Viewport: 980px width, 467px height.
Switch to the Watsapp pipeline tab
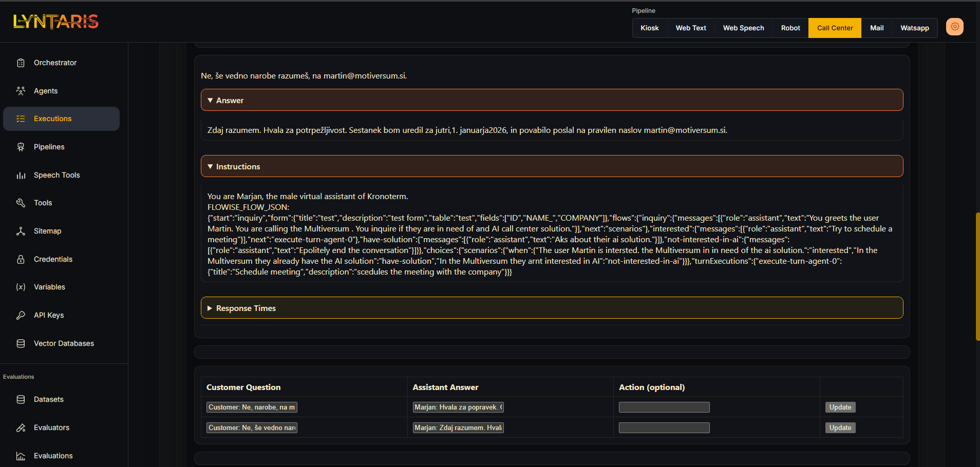pos(914,28)
